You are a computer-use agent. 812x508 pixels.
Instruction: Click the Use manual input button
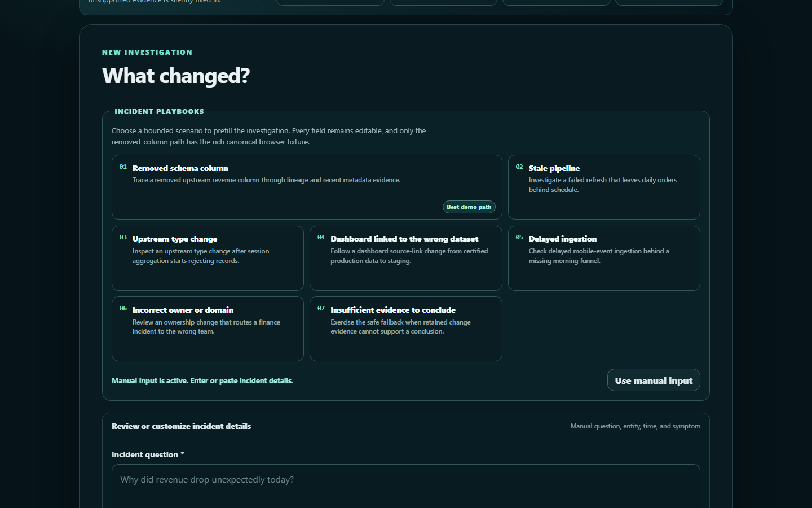[654, 380]
